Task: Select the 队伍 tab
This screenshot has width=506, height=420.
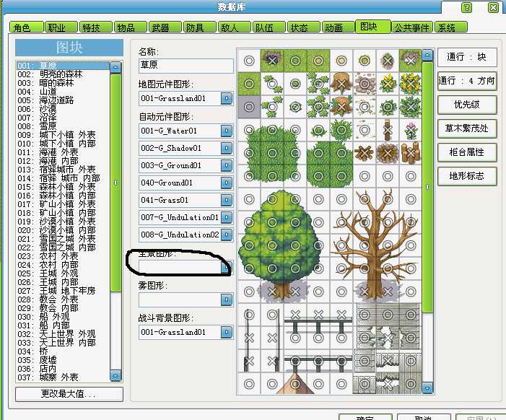Action: [269, 27]
